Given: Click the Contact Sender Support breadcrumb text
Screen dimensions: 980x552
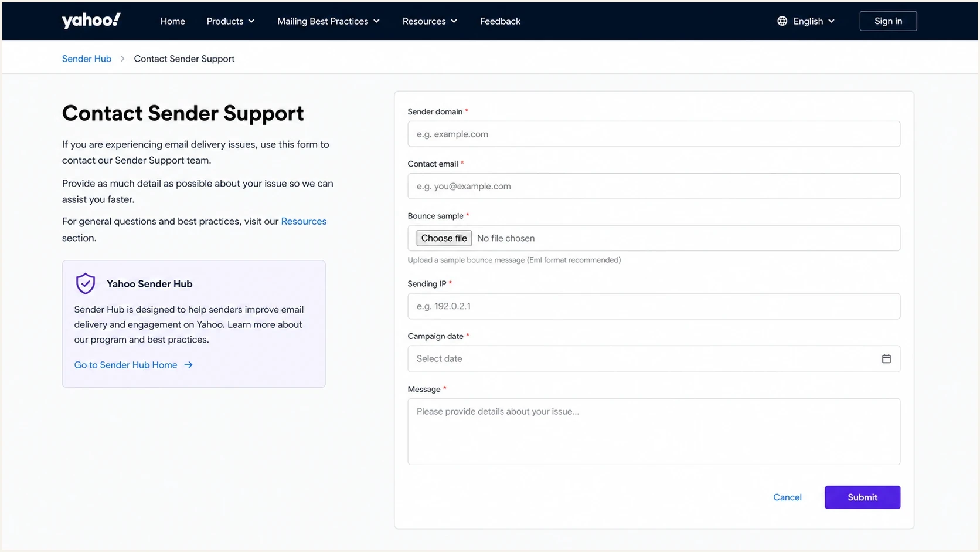Looking at the screenshot, I should point(184,59).
